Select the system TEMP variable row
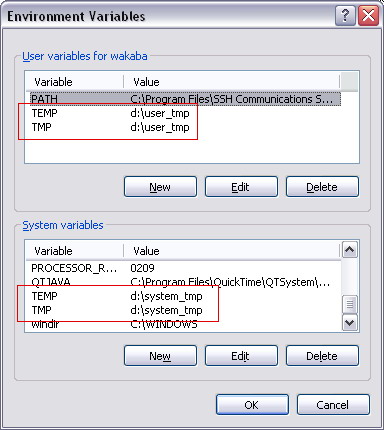384x430 pixels. tap(185, 296)
